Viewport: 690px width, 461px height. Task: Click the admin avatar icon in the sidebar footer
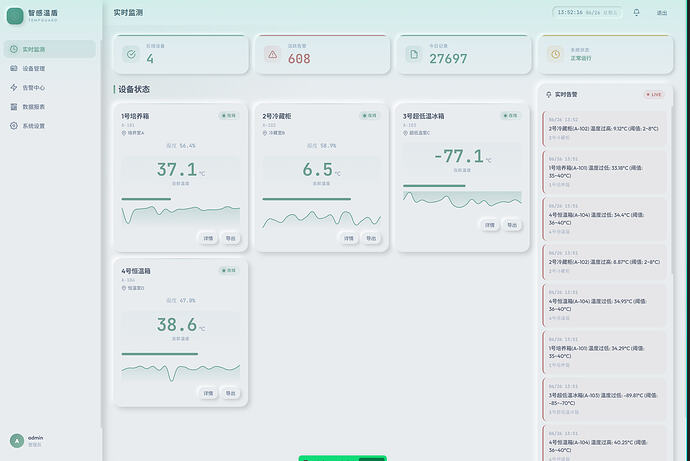[x=17, y=440]
